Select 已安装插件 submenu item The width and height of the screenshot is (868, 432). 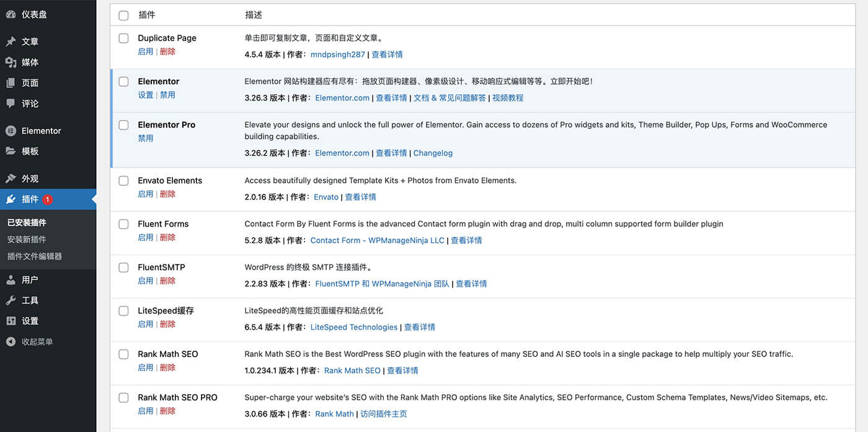[x=27, y=223]
